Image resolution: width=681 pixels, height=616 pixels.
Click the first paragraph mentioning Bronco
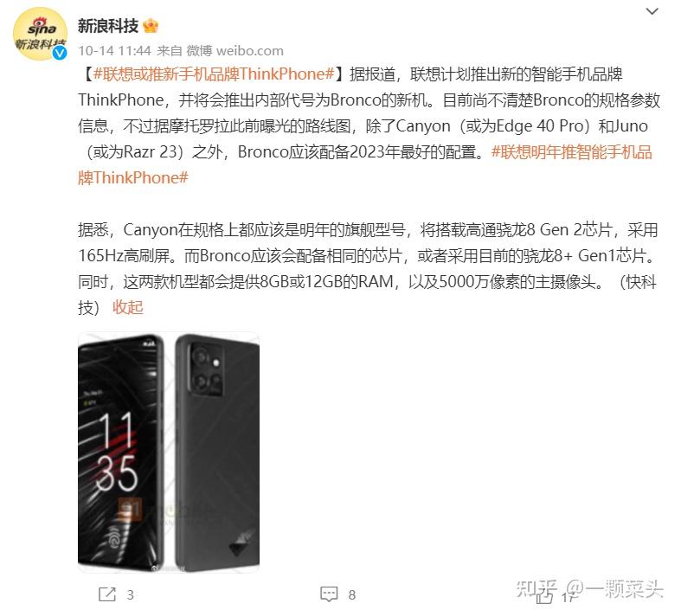[369, 126]
